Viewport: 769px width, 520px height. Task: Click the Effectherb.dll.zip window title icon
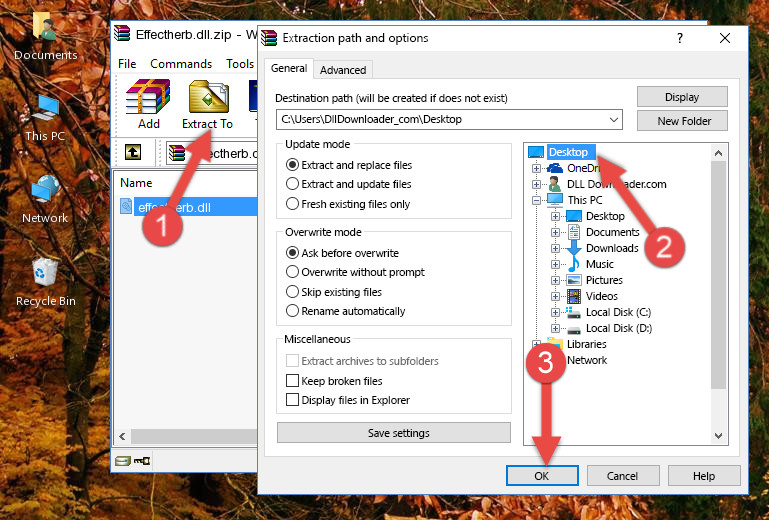click(x=122, y=34)
